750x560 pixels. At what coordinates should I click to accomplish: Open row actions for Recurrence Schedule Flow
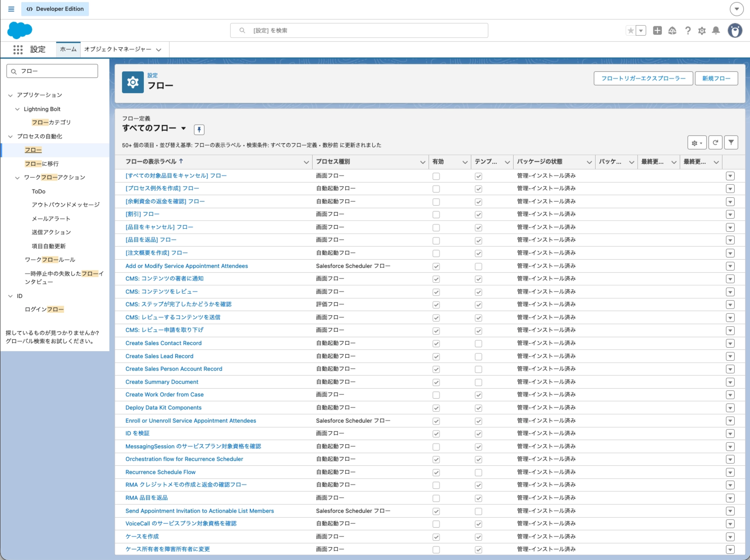coord(730,472)
